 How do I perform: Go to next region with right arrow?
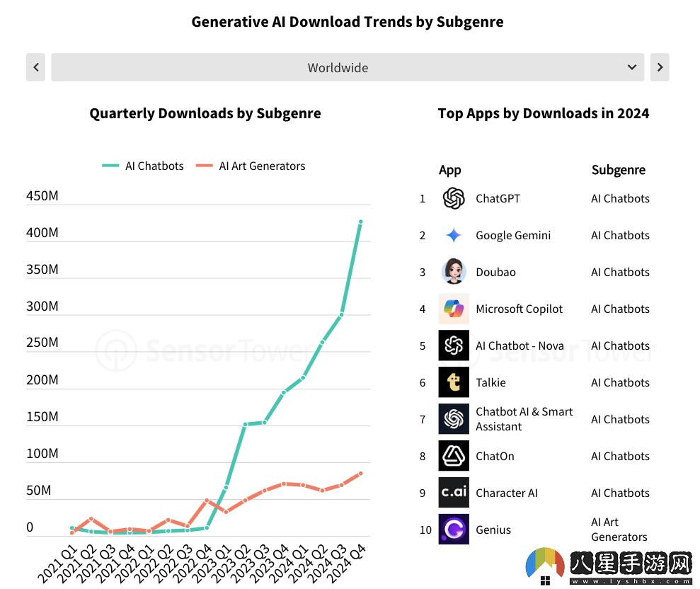tap(660, 67)
